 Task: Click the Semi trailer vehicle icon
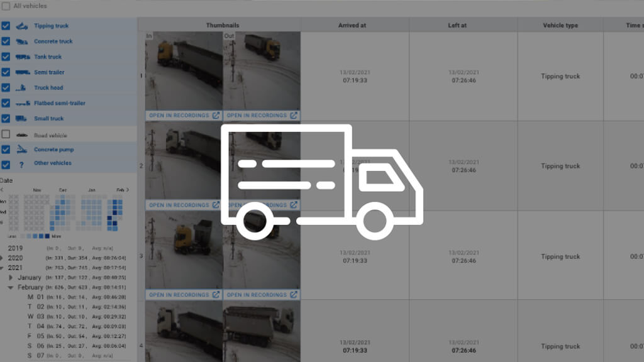click(x=23, y=72)
